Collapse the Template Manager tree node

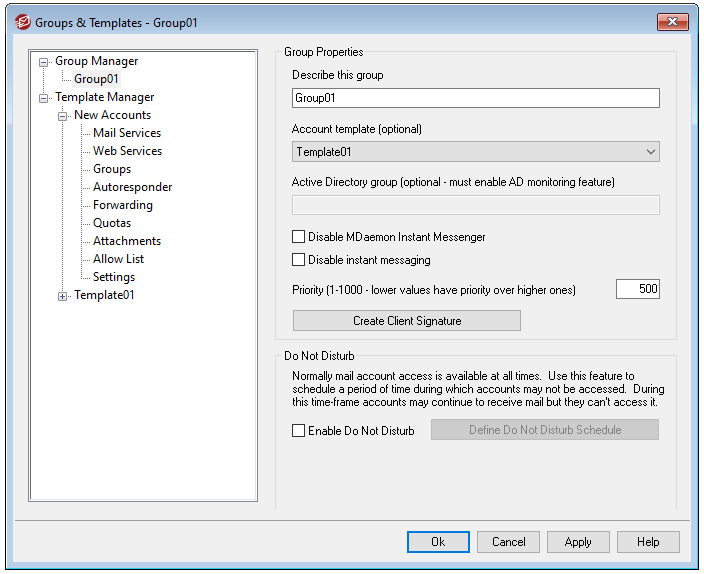44,98
